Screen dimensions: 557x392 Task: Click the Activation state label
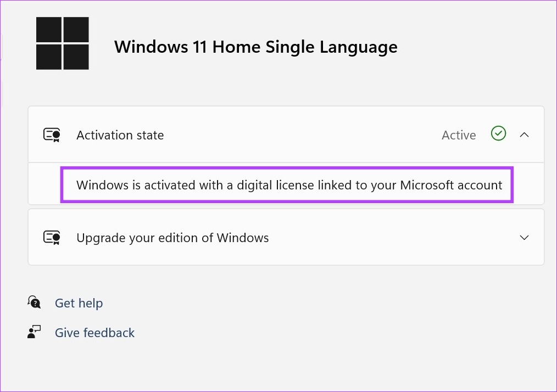[x=120, y=135]
